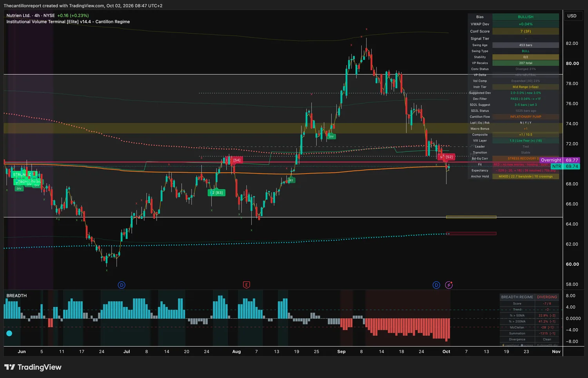This screenshot has height=378, width=588.
Task: Click the red [S4] signal label
Action: [237, 160]
